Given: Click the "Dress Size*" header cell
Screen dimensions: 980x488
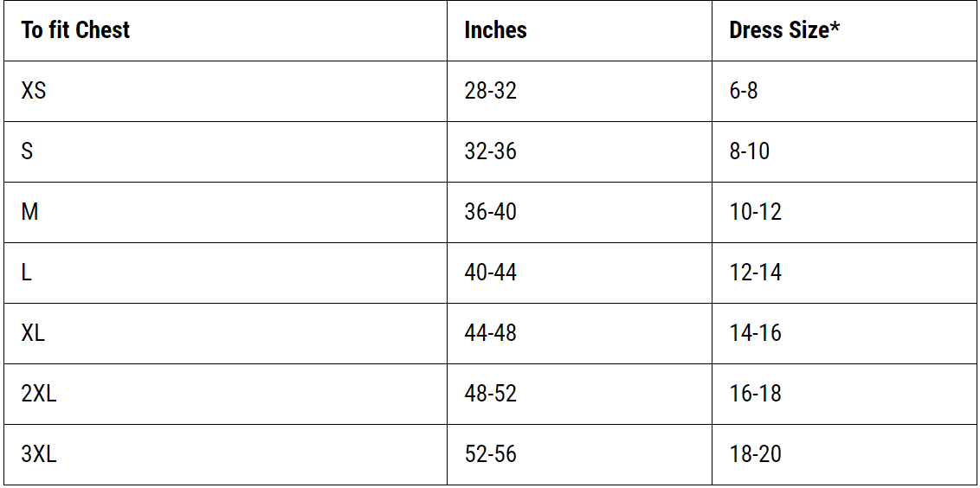Looking at the screenshot, I should (784, 30).
